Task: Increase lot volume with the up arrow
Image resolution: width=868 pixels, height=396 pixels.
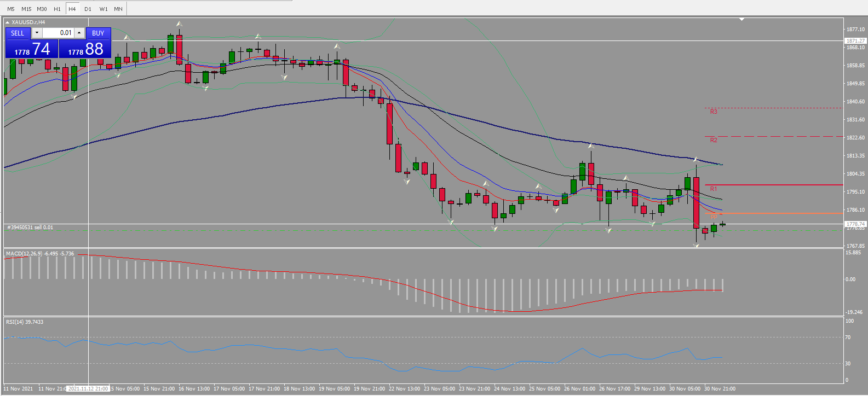Action: tap(79, 33)
